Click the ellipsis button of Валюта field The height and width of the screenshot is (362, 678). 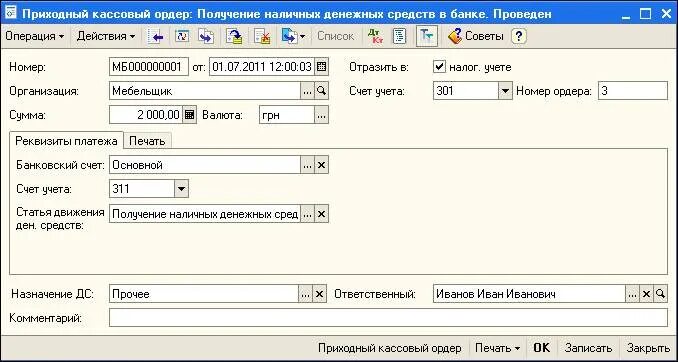(321, 115)
